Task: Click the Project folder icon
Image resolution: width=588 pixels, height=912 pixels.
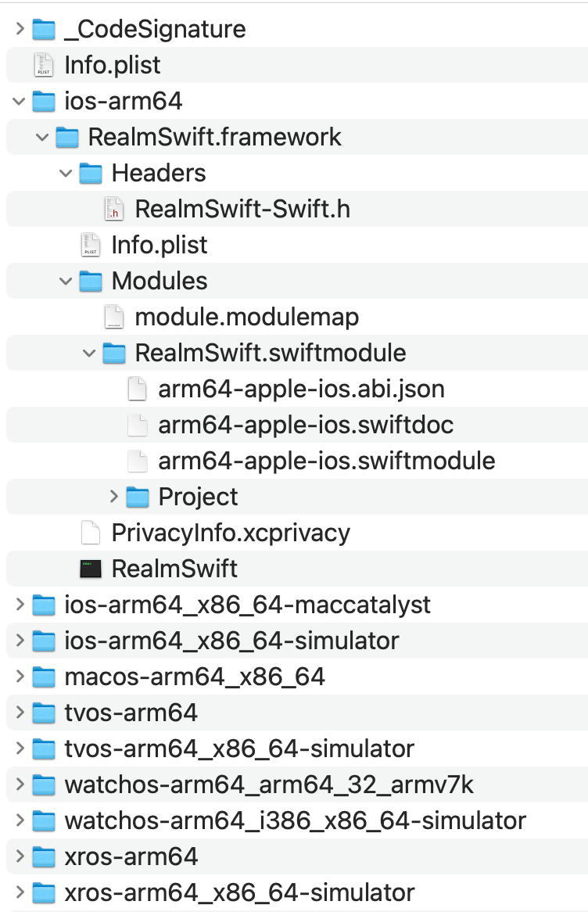Action: tap(138, 497)
